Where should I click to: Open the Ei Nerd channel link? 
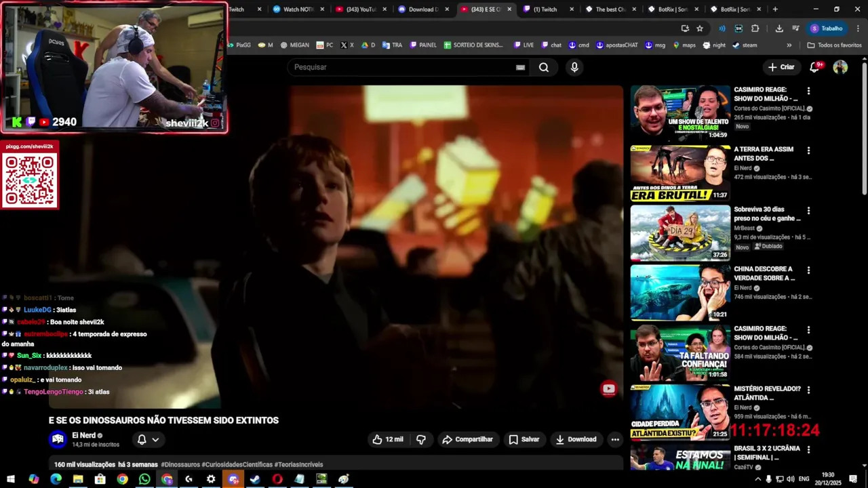[84, 435]
